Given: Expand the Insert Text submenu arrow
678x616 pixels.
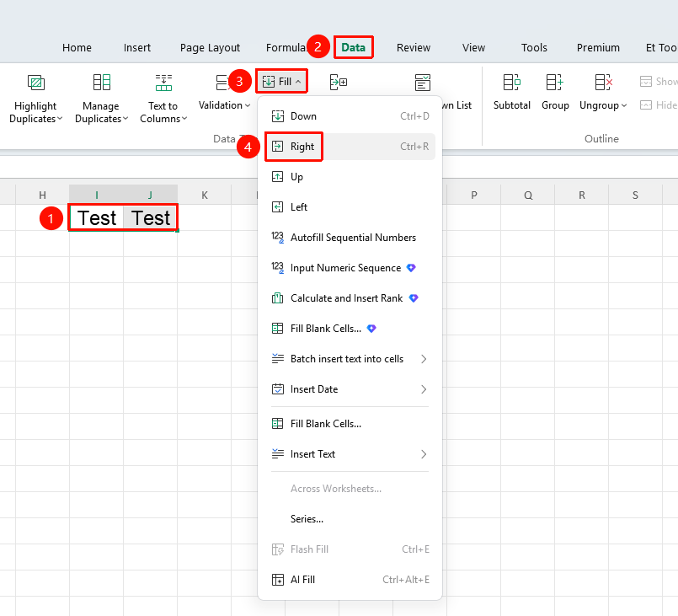Looking at the screenshot, I should (x=424, y=453).
